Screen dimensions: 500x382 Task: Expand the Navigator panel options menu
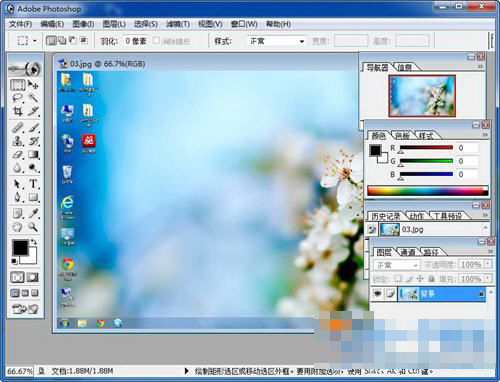tap(480, 67)
